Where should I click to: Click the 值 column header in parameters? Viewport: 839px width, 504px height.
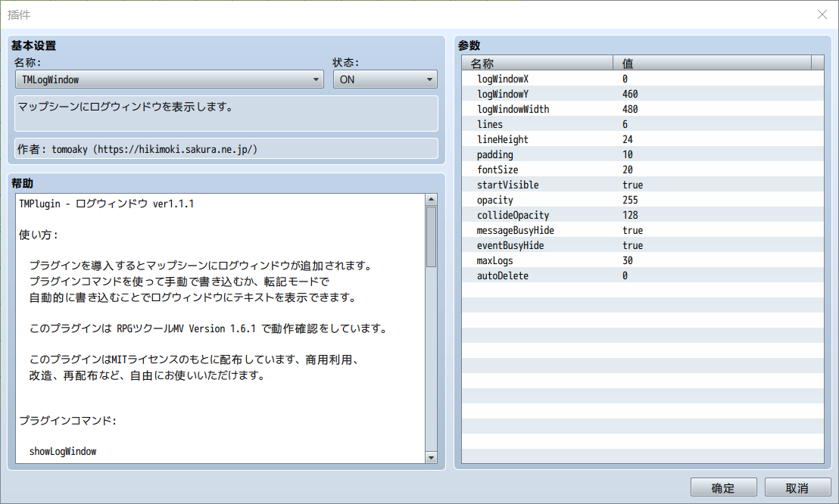pos(713,63)
